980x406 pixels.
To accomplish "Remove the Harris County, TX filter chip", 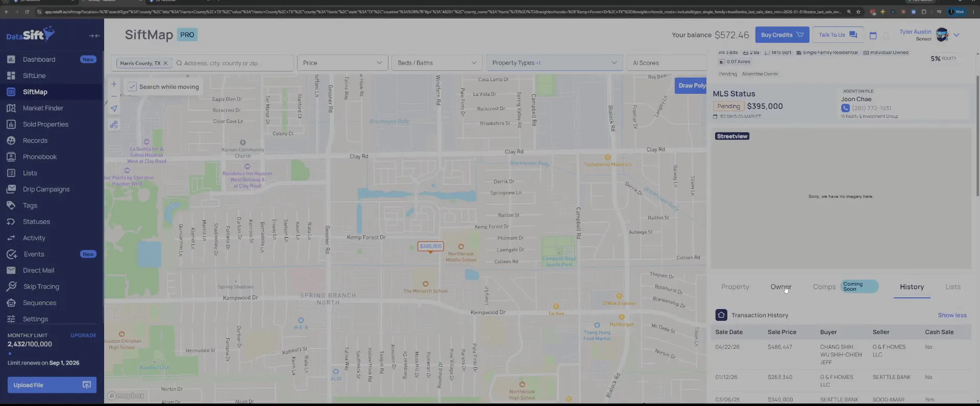I will pos(165,63).
